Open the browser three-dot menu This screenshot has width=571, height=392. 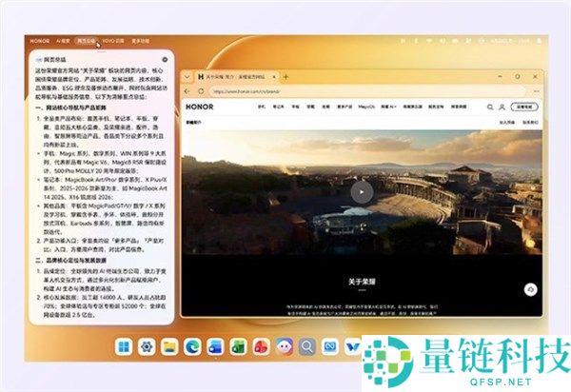pyautogui.click(x=536, y=91)
